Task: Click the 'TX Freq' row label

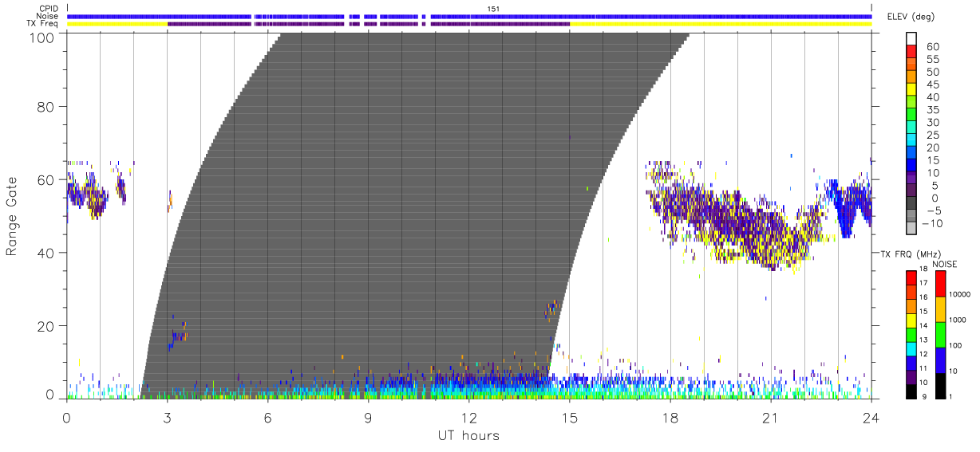Action: (x=43, y=24)
